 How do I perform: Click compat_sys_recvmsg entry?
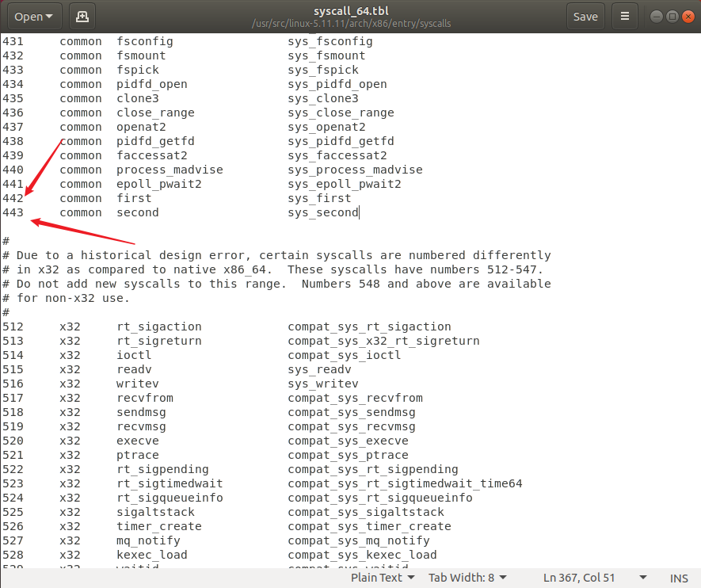[x=352, y=426]
